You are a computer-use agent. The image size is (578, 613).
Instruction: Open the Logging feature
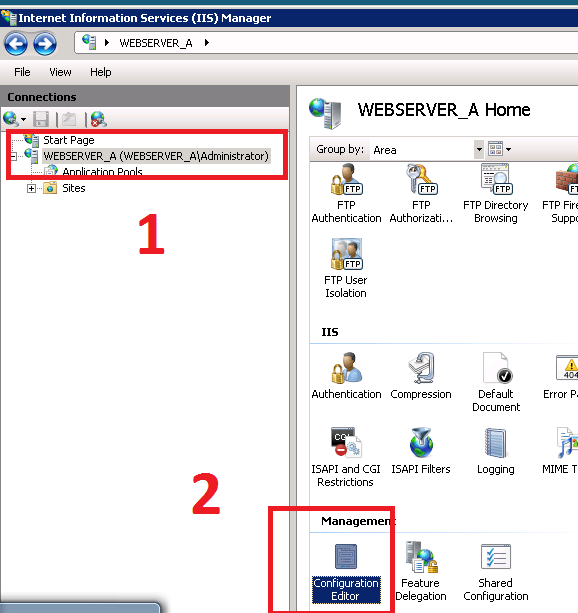[x=495, y=451]
